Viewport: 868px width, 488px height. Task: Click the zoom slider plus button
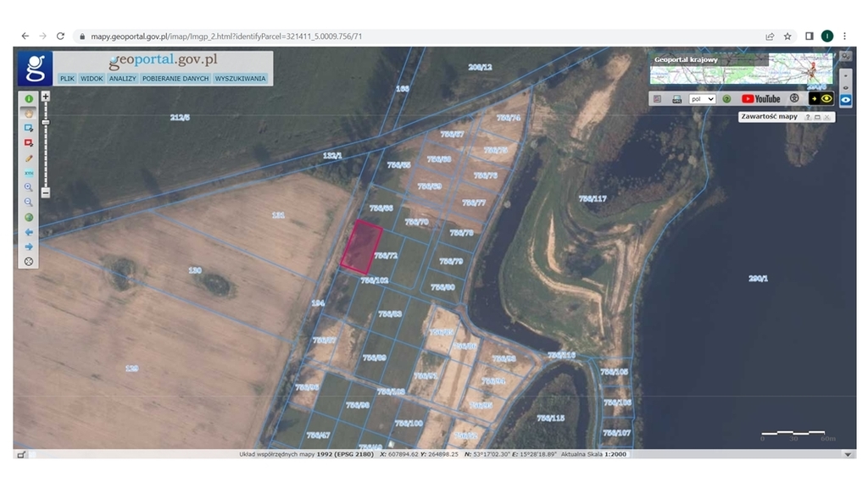46,97
